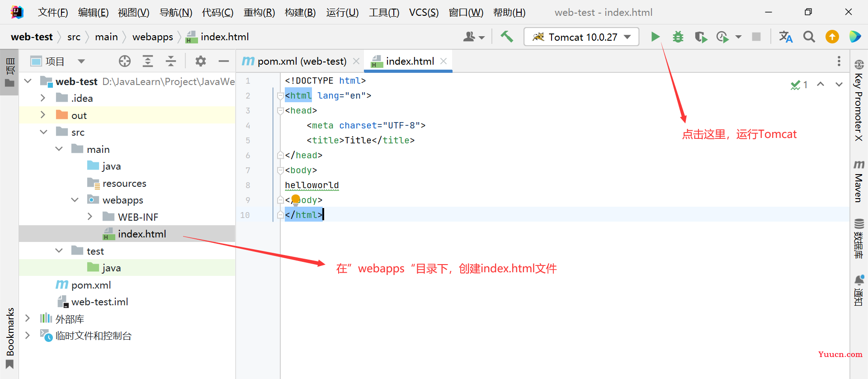Click select opened file crosshair icon

click(x=125, y=61)
